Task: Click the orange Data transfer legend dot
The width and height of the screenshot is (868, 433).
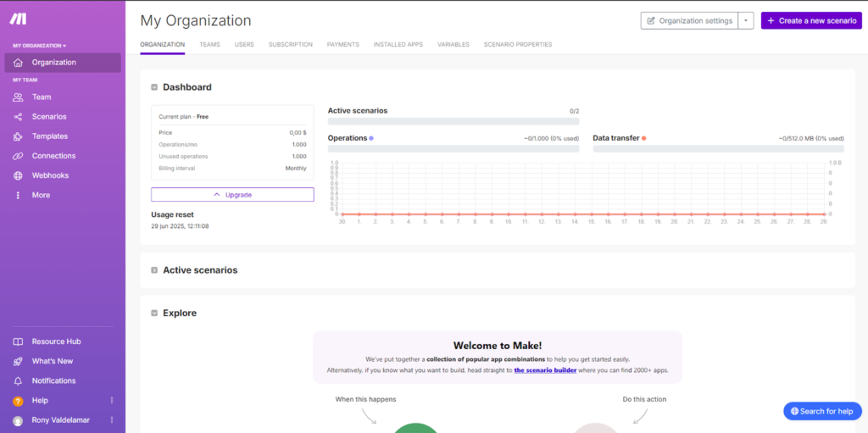Action: pos(644,138)
